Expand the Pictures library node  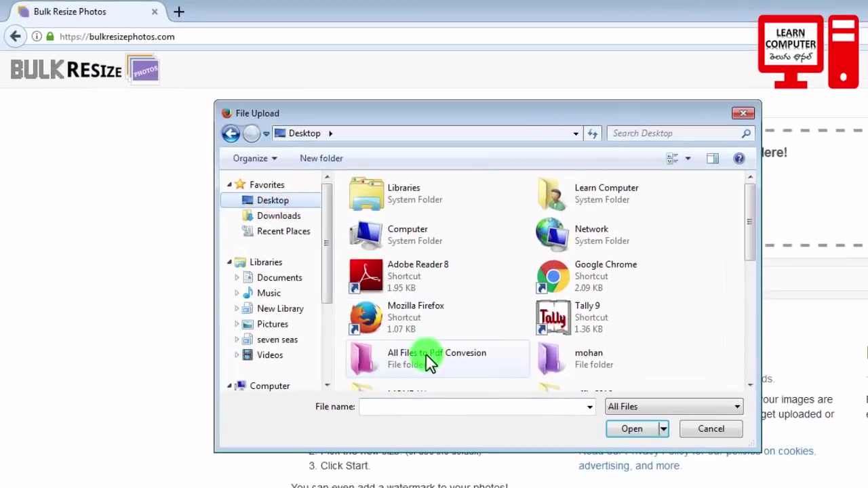pos(237,324)
